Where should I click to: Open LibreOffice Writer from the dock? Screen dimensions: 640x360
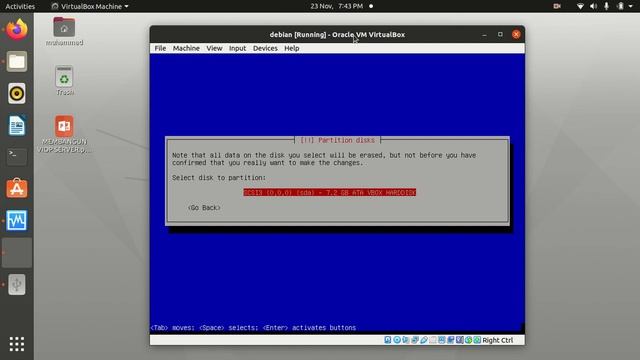[17, 125]
